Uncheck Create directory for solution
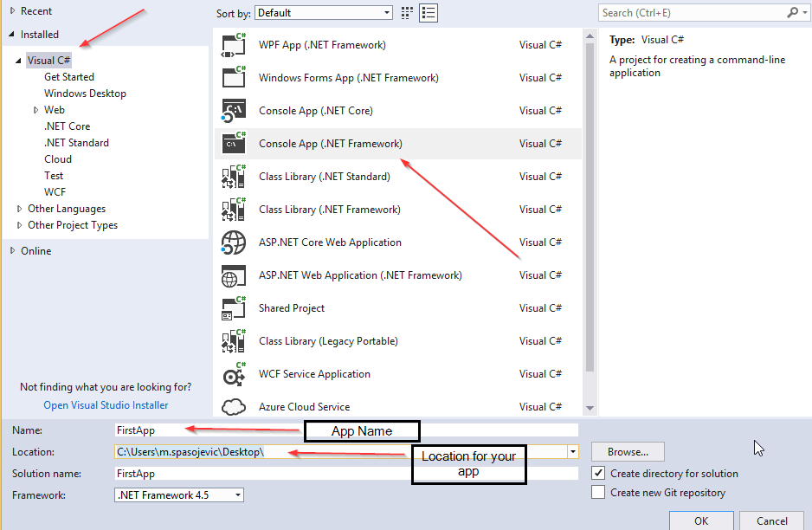Screen dimensions: 812x530 pyautogui.click(x=600, y=473)
